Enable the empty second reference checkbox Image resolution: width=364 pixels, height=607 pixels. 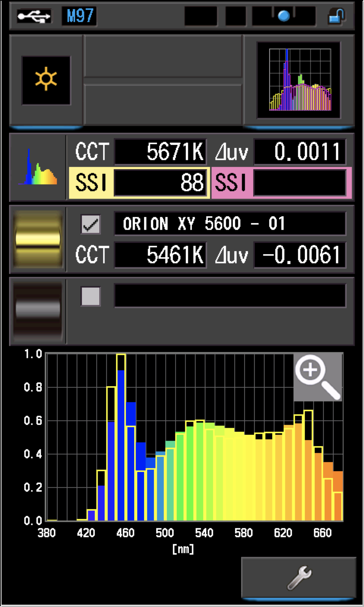(x=91, y=296)
